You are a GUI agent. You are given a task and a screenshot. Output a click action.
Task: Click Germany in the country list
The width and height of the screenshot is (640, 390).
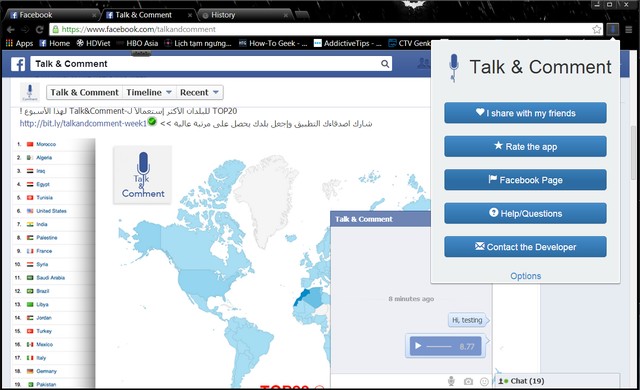click(x=46, y=371)
